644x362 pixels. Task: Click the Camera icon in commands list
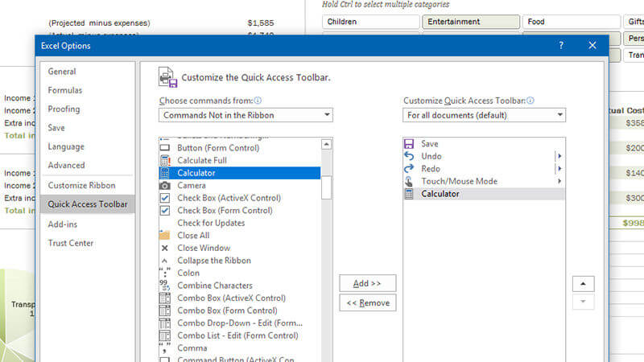[165, 186]
